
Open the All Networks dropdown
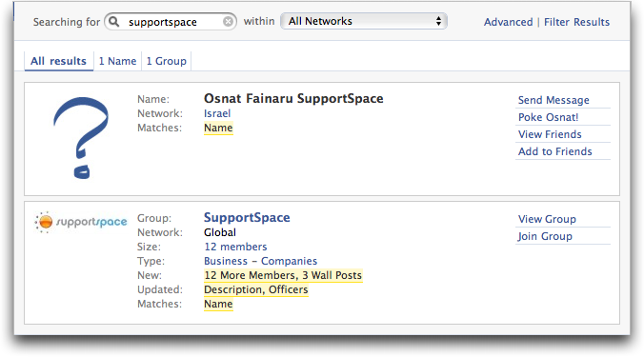(x=364, y=21)
